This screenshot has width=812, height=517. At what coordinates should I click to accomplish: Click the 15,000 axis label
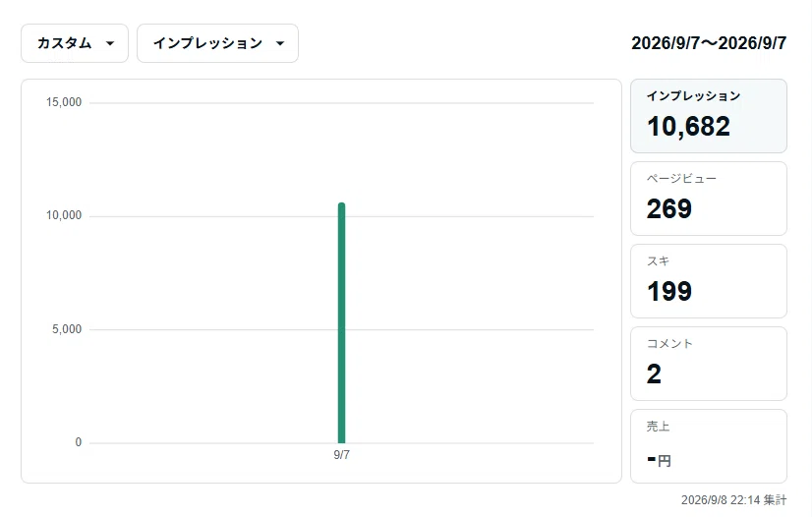coord(64,102)
